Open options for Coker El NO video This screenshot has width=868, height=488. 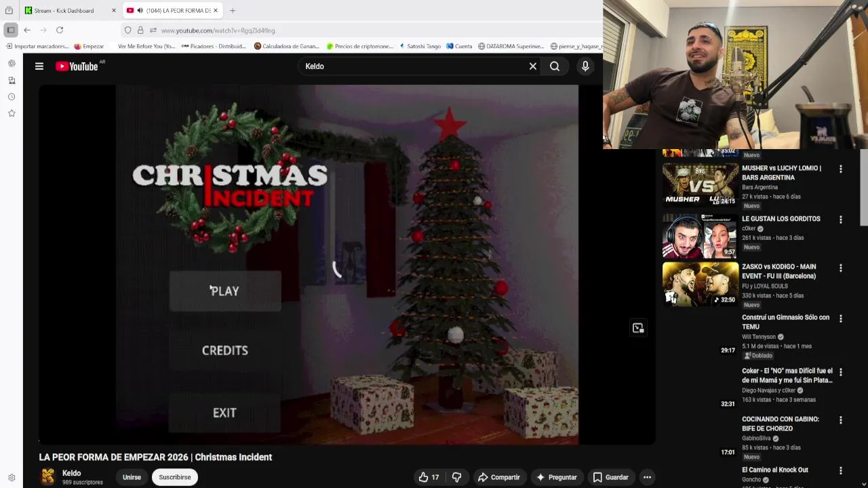[x=841, y=372]
